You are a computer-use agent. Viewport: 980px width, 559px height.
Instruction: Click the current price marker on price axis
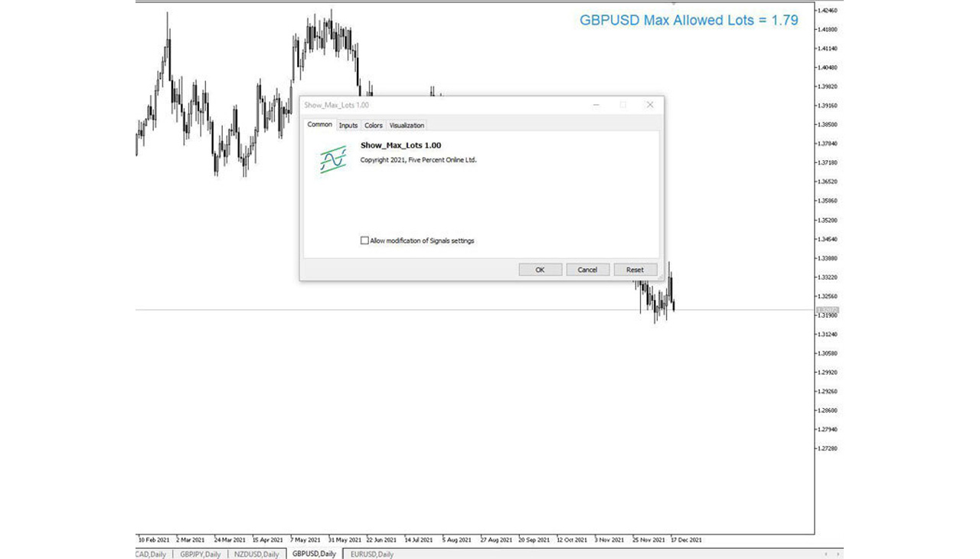coord(828,310)
